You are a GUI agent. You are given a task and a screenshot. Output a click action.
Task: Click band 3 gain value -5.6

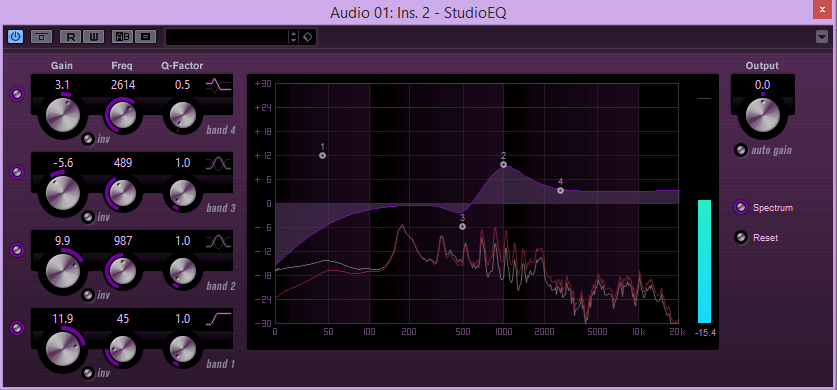[62, 163]
